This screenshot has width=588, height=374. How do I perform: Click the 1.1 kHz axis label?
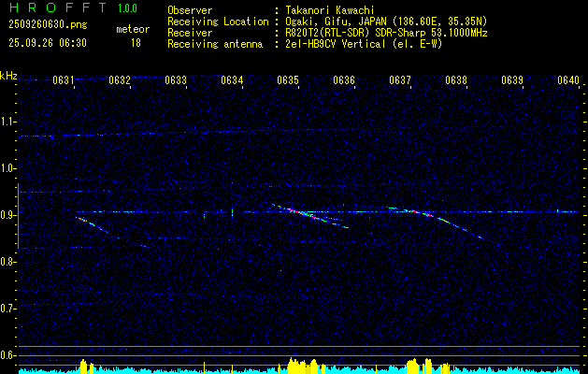[x=7, y=122]
